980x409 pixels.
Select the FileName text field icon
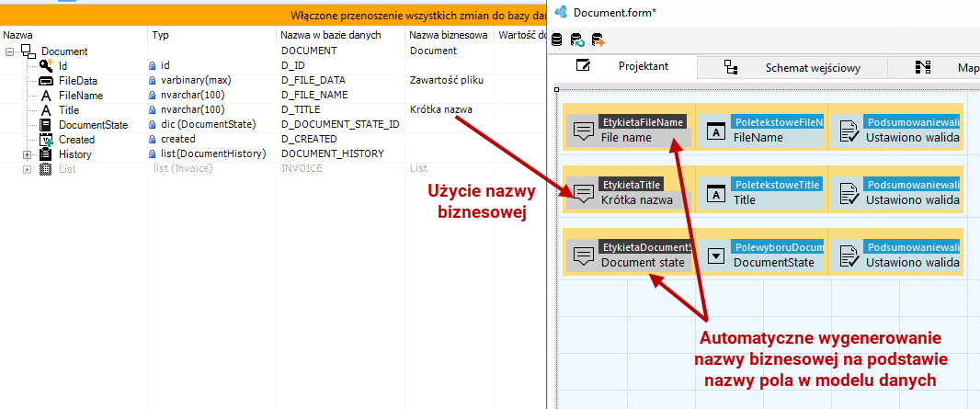(x=46, y=96)
